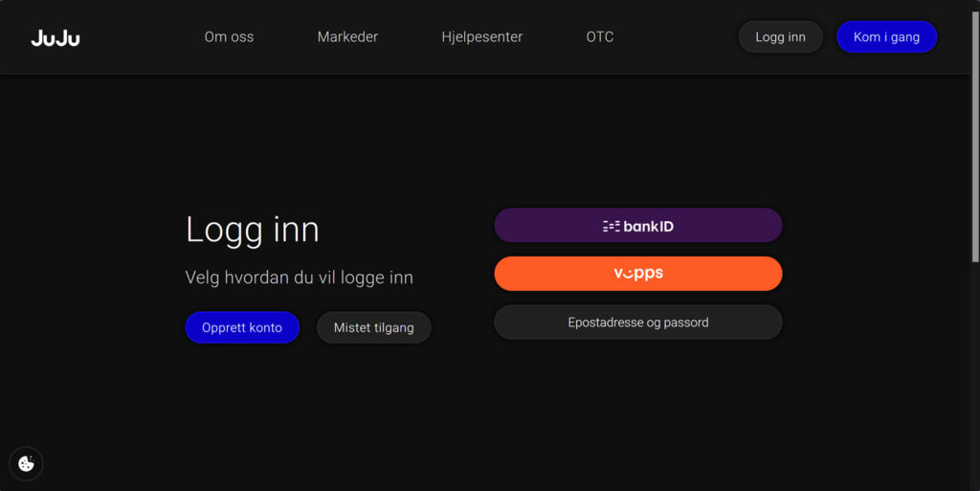This screenshot has height=491, width=980.
Task: Click the blue Kom i gang button
Action: point(886,37)
